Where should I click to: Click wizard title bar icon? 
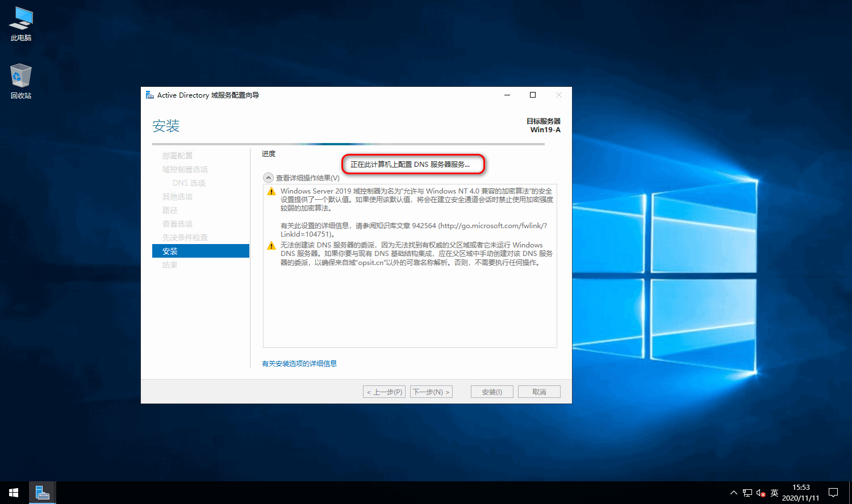click(x=150, y=95)
